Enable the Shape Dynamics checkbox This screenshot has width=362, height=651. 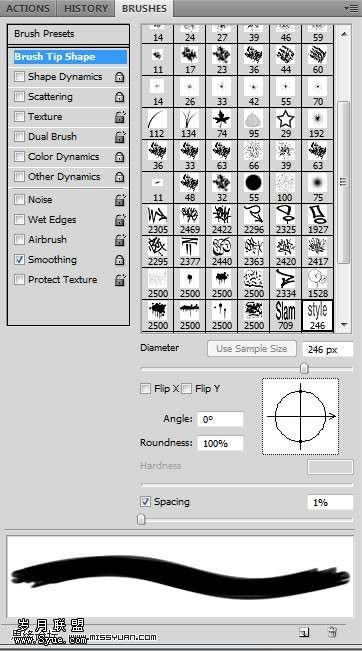coord(19,77)
